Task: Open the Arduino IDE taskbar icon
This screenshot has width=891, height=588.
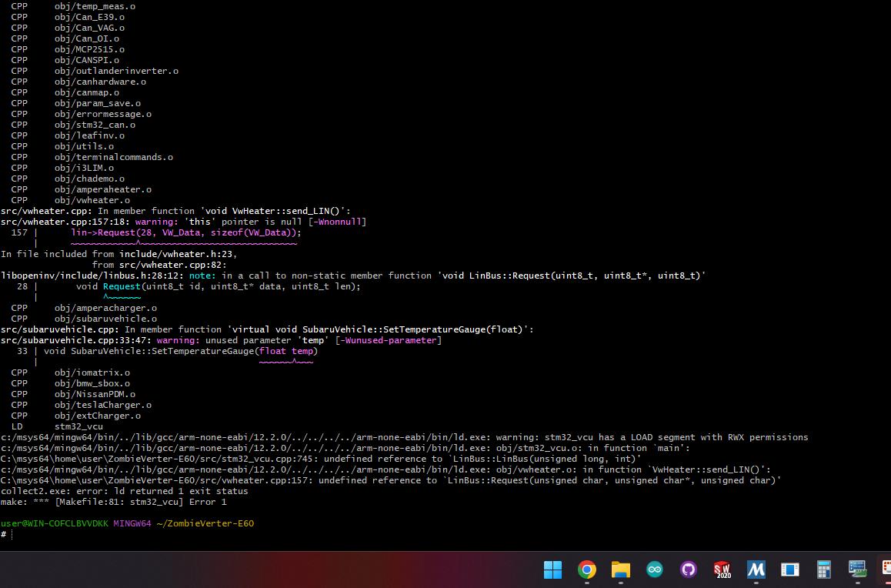Action: coord(654,570)
